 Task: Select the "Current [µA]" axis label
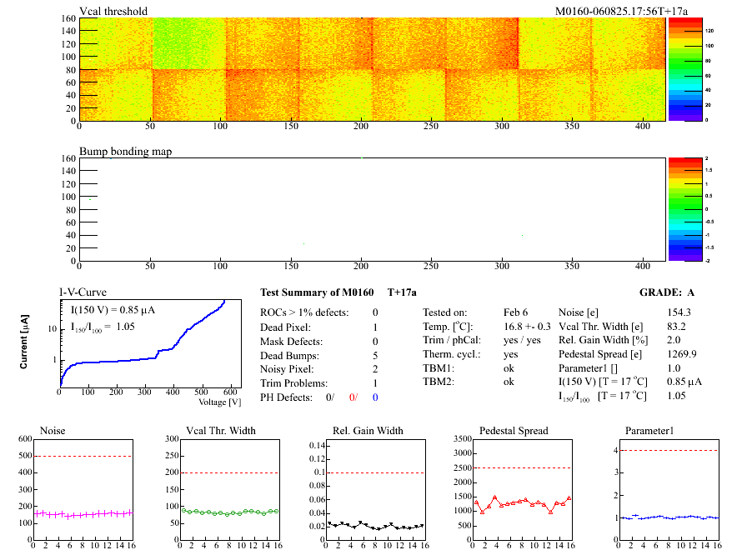coord(25,342)
